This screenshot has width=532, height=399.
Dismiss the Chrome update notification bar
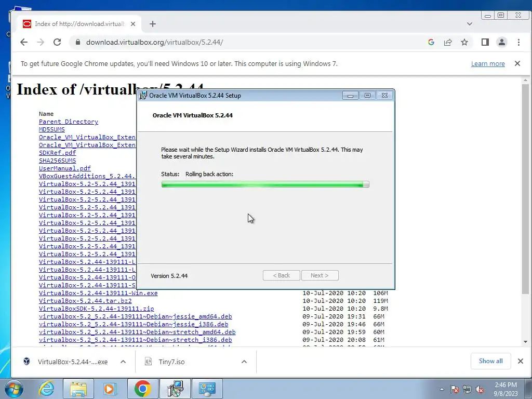517,63
